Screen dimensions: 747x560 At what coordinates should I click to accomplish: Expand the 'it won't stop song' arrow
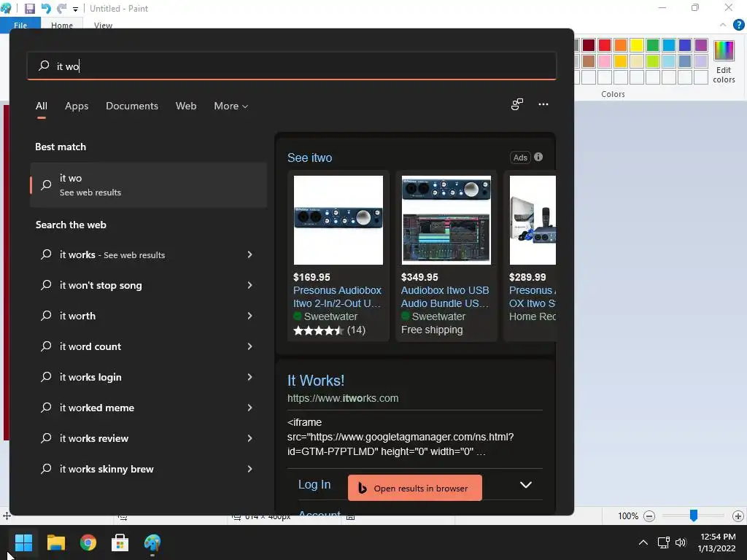[x=249, y=285]
